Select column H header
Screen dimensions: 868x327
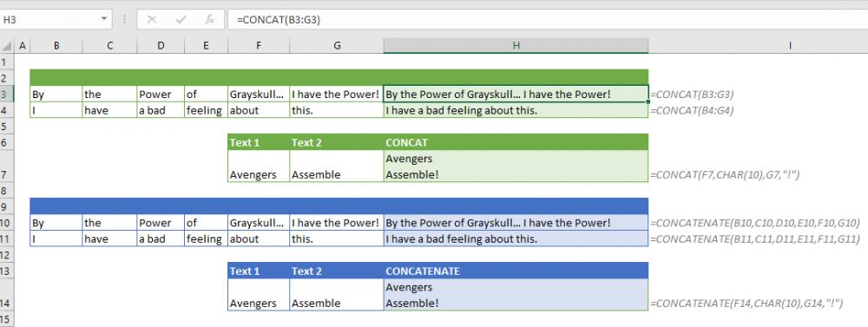pyautogui.click(x=516, y=46)
